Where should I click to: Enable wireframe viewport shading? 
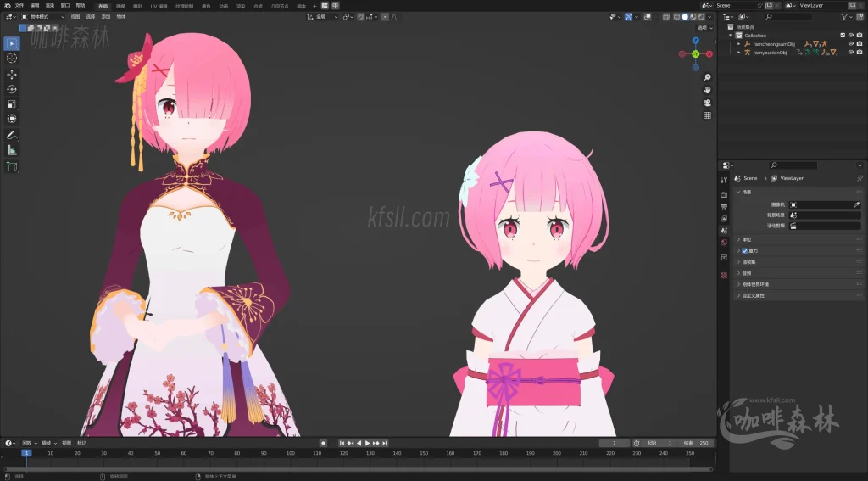(x=676, y=17)
